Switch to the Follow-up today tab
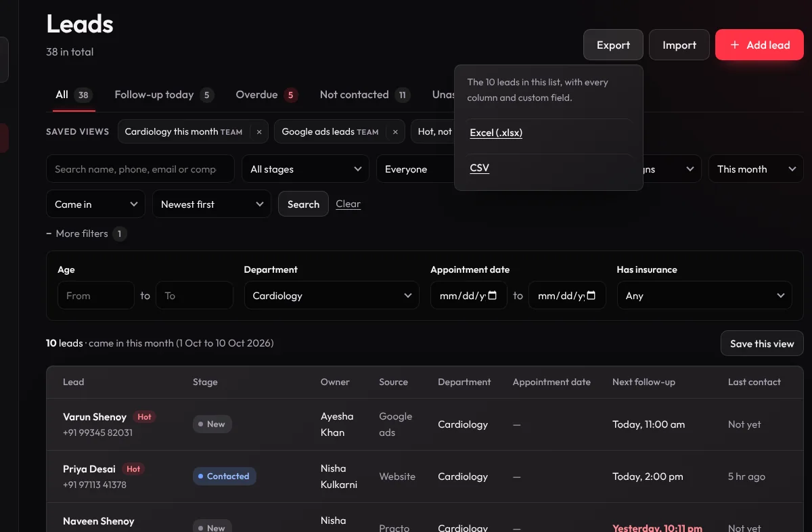Screen dimensions: 812x532 pos(164,95)
